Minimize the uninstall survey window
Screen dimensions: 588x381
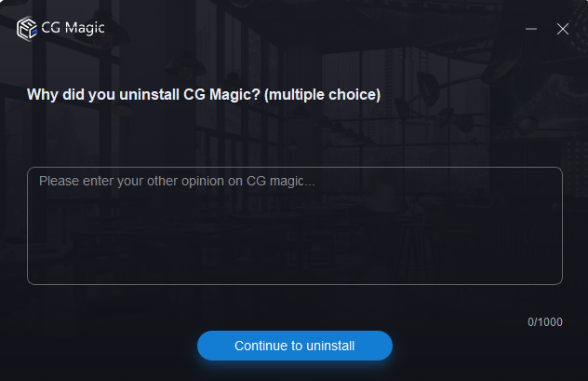coord(531,29)
